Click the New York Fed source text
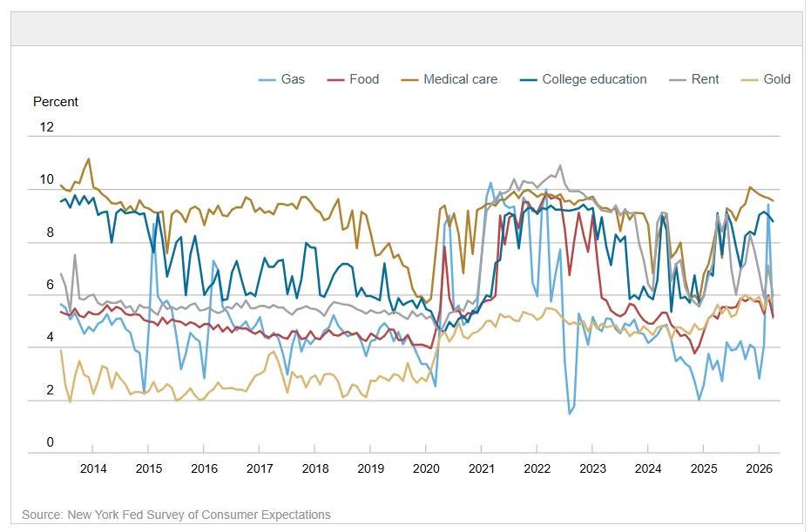 click(x=176, y=515)
